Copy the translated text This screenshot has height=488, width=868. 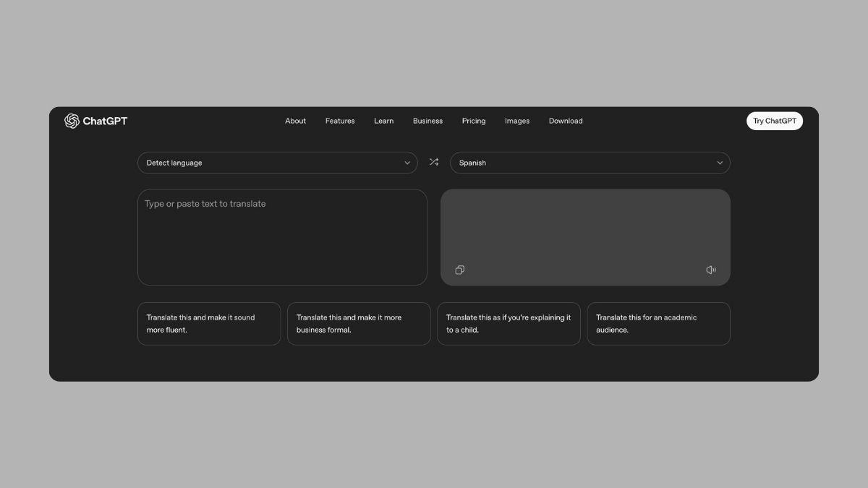[x=460, y=270]
